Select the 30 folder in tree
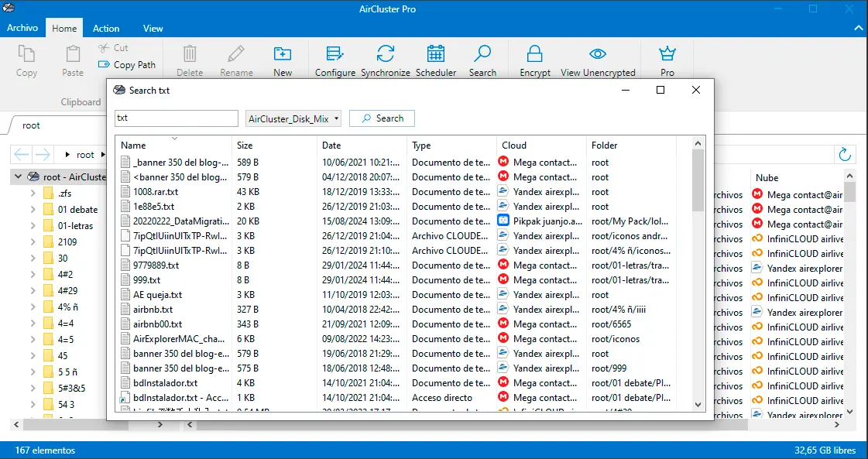This screenshot has height=459, width=868. click(x=63, y=258)
